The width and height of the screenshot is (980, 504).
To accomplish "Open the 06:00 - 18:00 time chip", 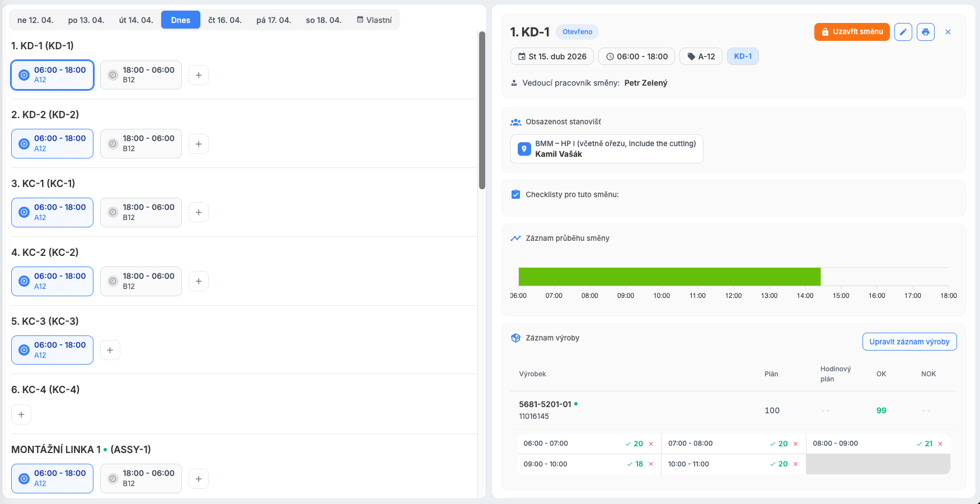I will pyautogui.click(x=636, y=57).
